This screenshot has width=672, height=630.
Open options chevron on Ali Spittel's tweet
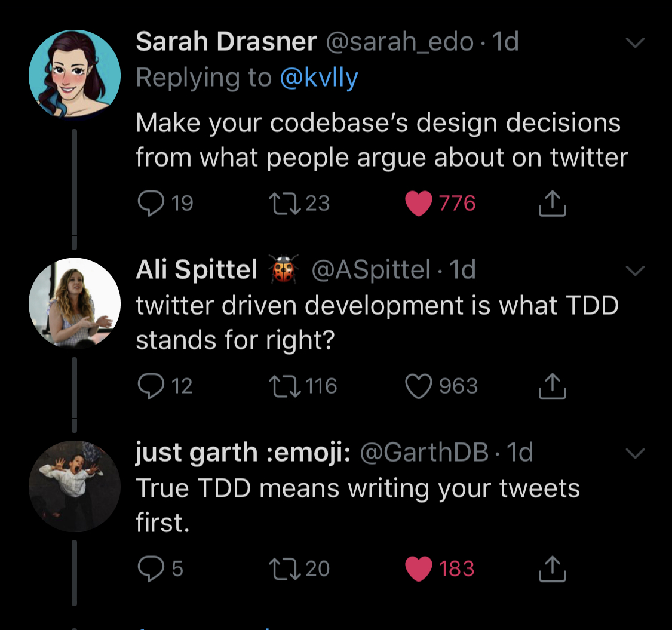[635, 271]
